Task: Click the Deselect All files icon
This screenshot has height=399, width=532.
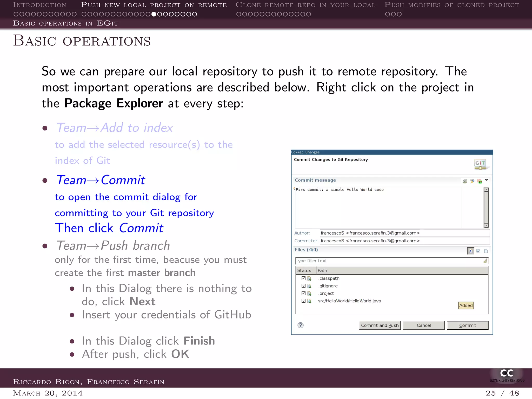Action: [x=486, y=251]
